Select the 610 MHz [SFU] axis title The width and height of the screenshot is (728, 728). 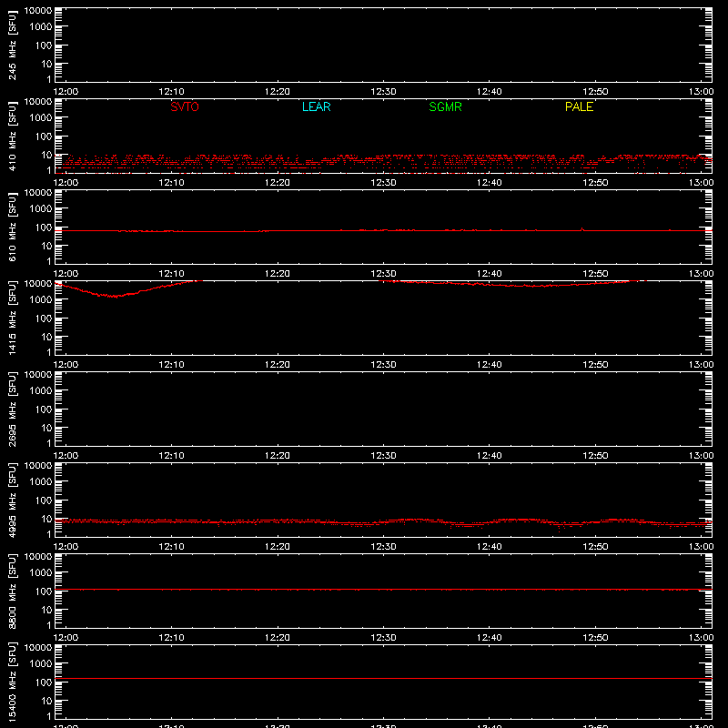[x=12, y=227]
